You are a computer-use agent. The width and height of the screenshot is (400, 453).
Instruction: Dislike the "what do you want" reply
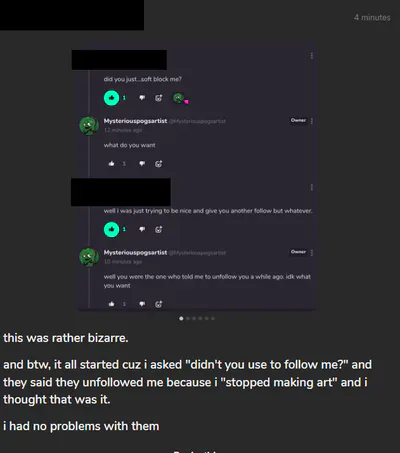pyautogui.click(x=142, y=164)
